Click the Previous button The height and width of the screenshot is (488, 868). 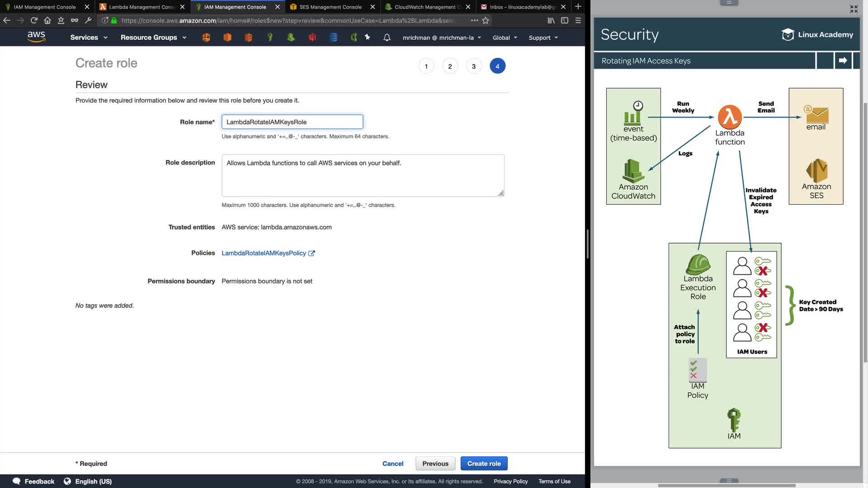435,464
